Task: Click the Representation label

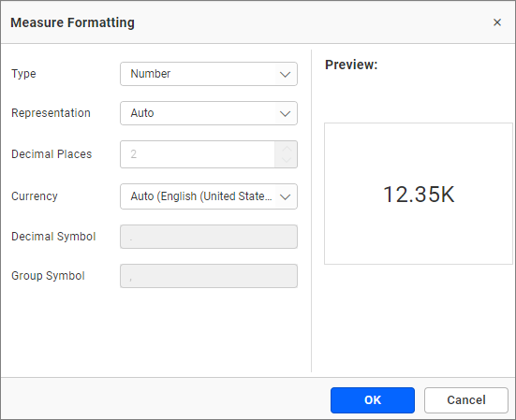Action: click(51, 113)
